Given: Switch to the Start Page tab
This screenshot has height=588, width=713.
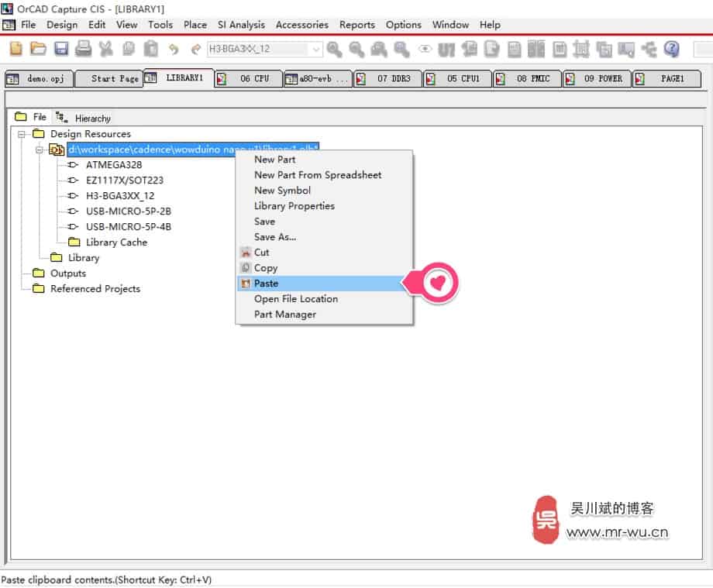Looking at the screenshot, I should 109,78.
